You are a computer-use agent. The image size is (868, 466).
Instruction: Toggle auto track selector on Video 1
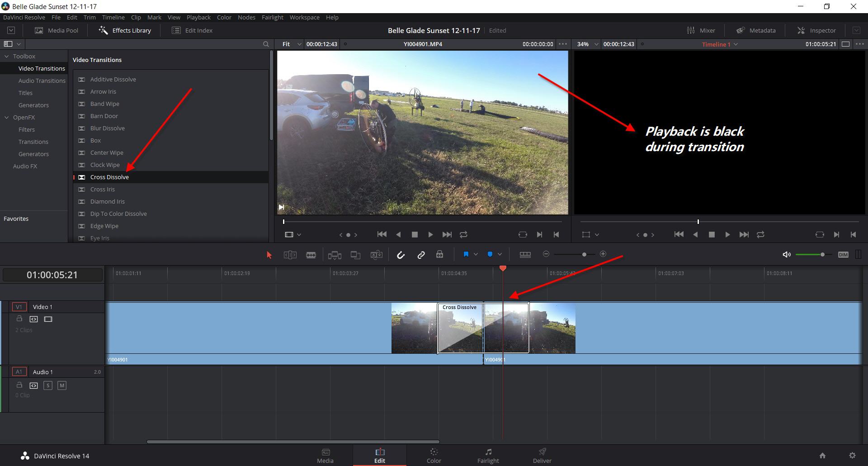[33, 319]
